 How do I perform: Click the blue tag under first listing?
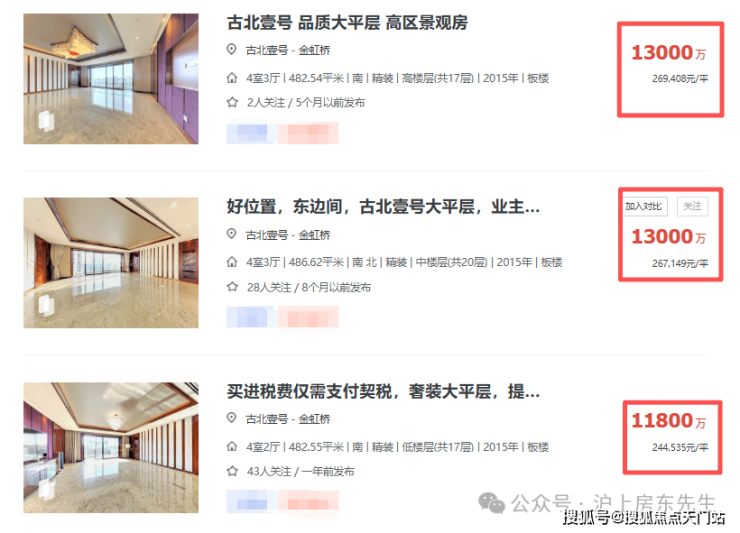pyautogui.click(x=250, y=133)
